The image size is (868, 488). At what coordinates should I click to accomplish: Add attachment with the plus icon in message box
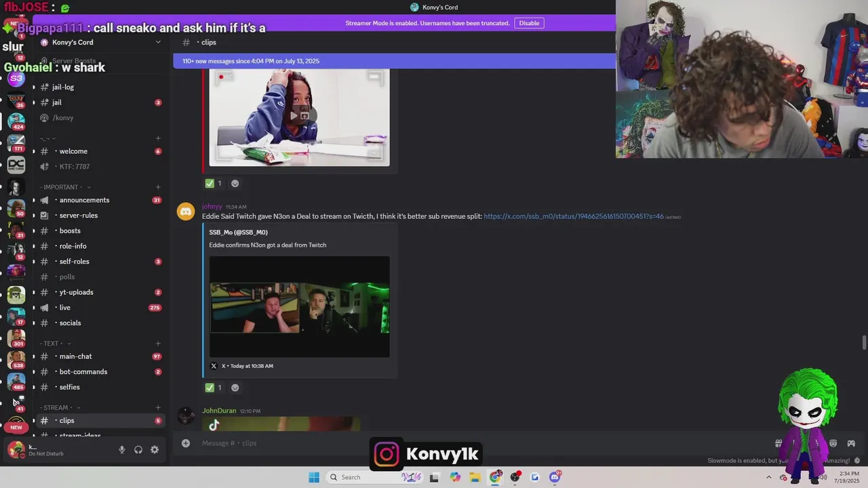tap(186, 443)
